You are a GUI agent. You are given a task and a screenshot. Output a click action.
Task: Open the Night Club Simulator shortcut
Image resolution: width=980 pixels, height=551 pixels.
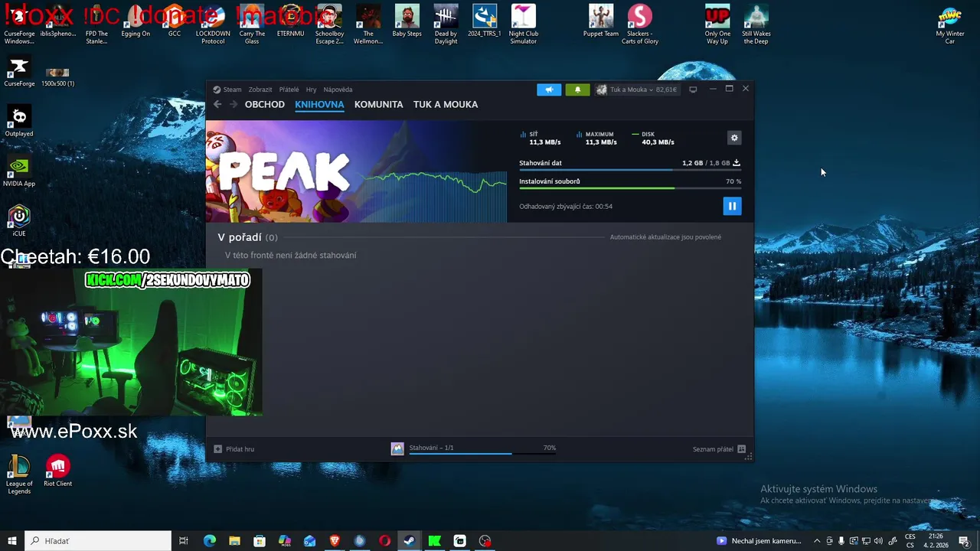(x=524, y=24)
